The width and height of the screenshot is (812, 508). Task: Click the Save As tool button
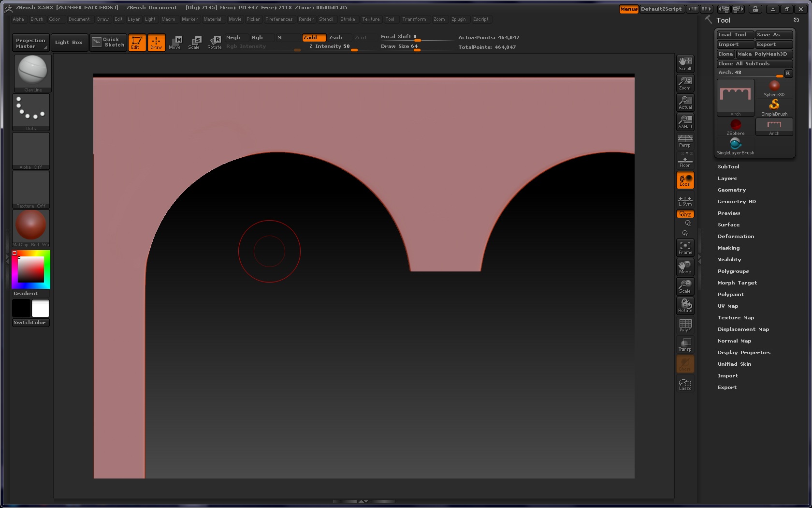(x=773, y=34)
